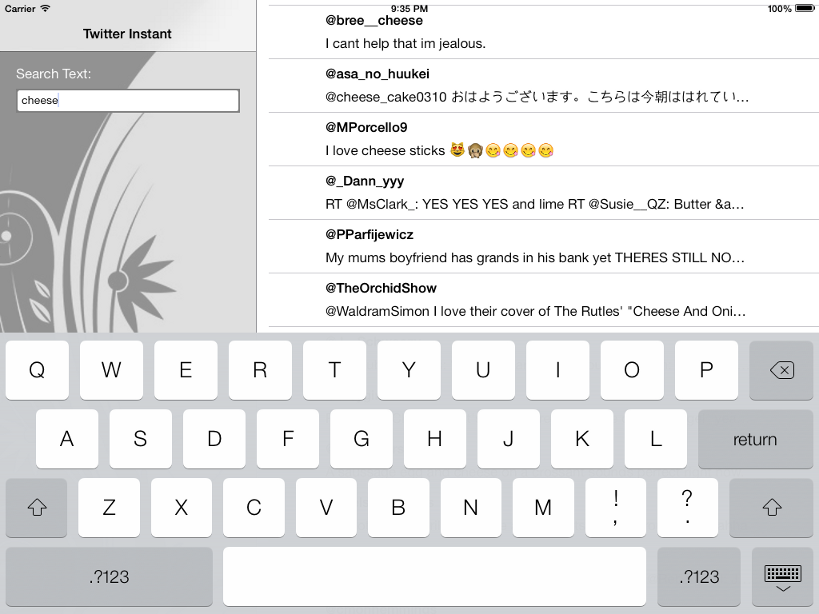Select tweet text 'I cant help that im jealous.'
The image size is (819, 614).
pos(405,43)
